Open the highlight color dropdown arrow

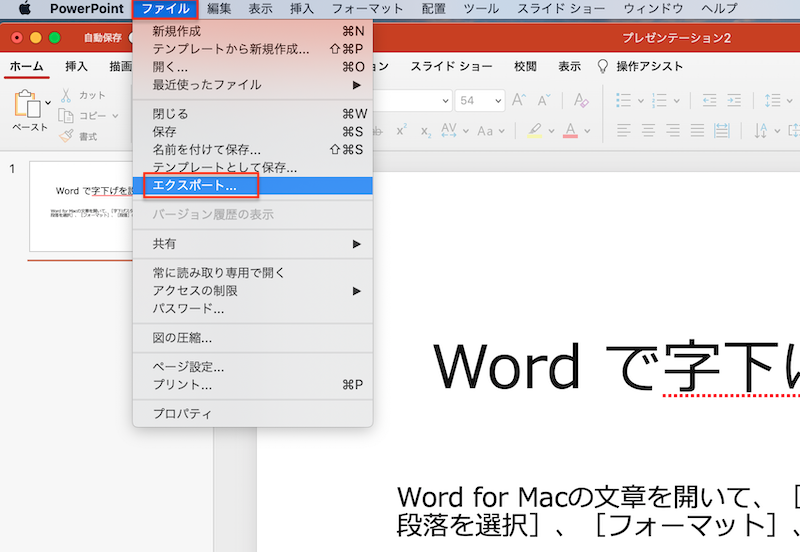(551, 131)
